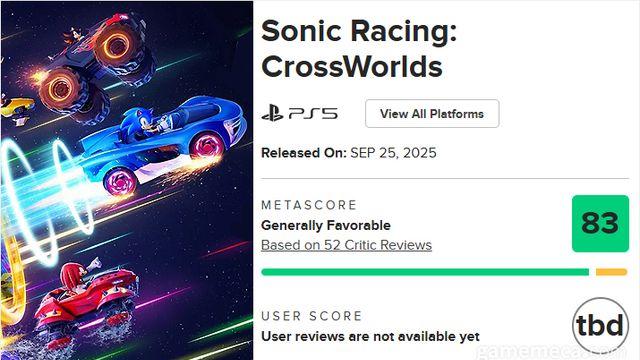Image resolution: width=640 pixels, height=360 pixels.
Task: Click the Sonic Racing: CrossWorlds title
Action: (x=359, y=49)
